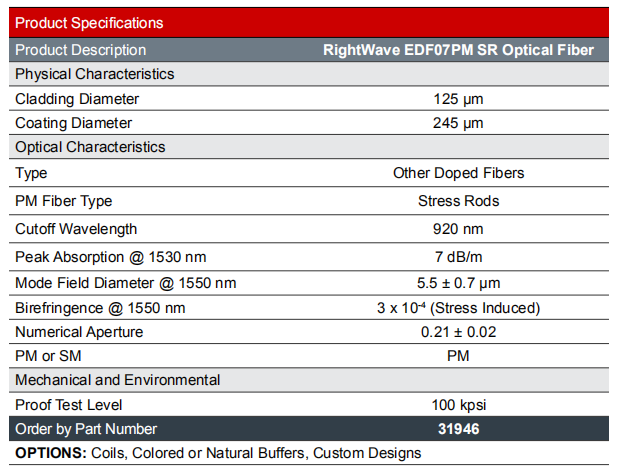Click the Other Doped Fibers value

[458, 173]
